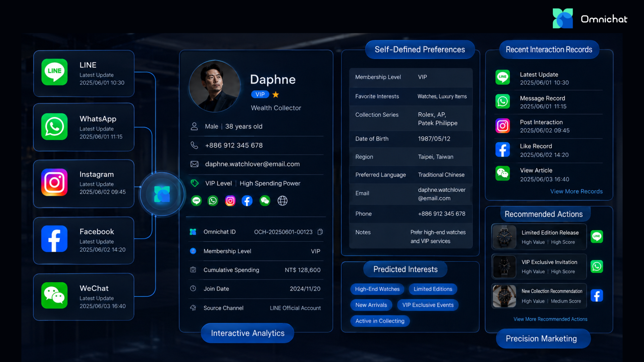
Task: Select the Predicted Interests header tab
Action: (x=405, y=269)
